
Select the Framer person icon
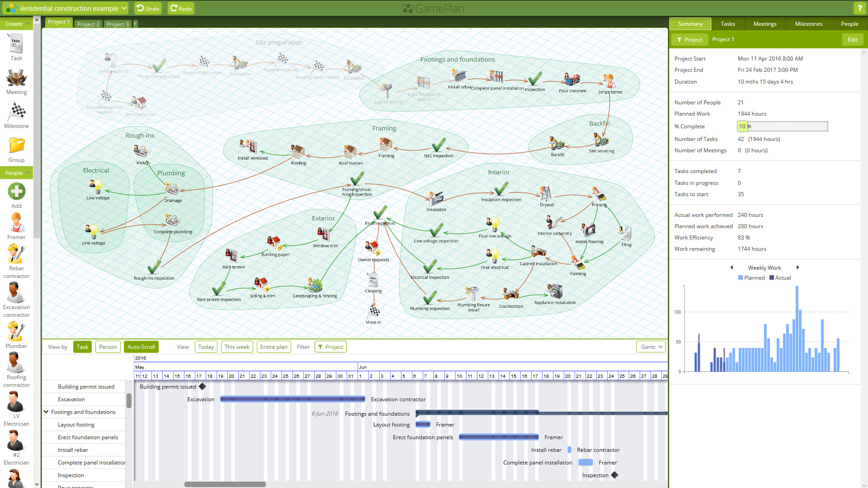click(x=16, y=223)
